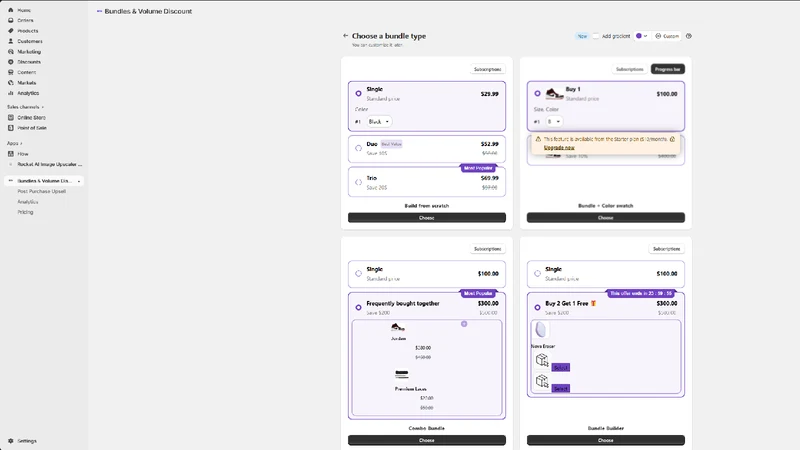800x450 pixels.
Task: Open the Customers sidebar item
Action: tap(30, 41)
